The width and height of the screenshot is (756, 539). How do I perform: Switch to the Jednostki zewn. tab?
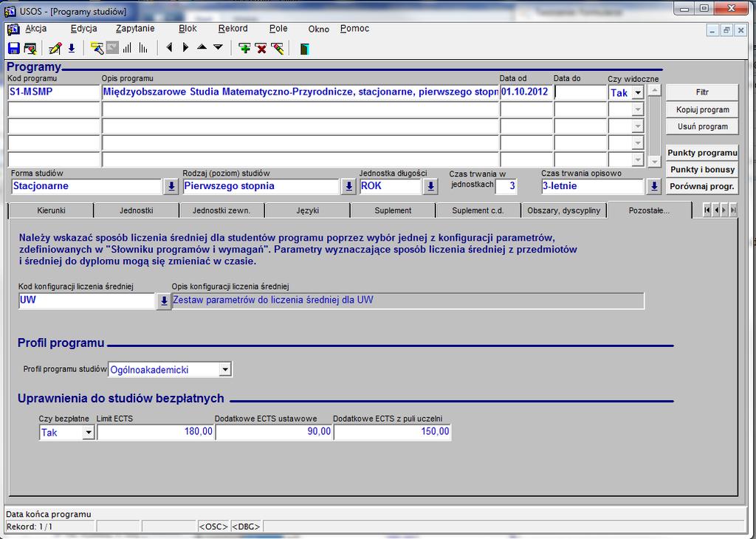(221, 210)
